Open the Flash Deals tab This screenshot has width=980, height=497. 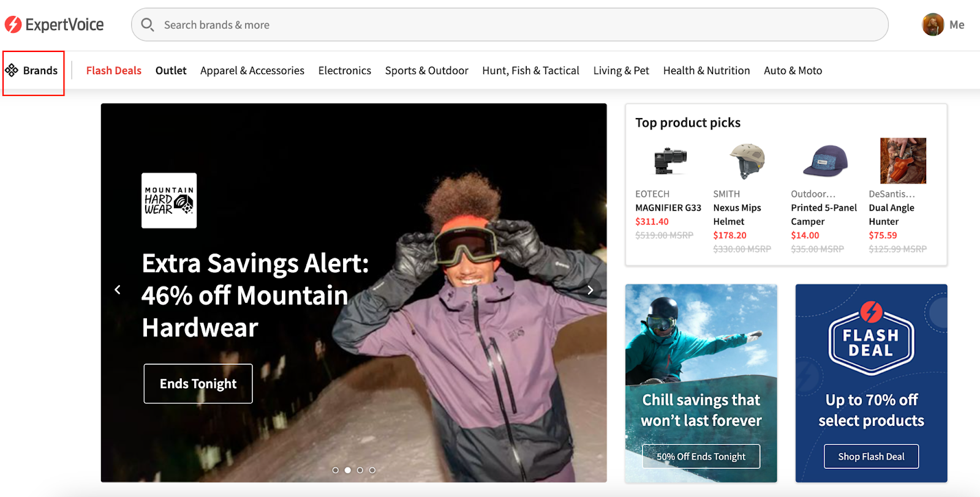pyautogui.click(x=114, y=70)
